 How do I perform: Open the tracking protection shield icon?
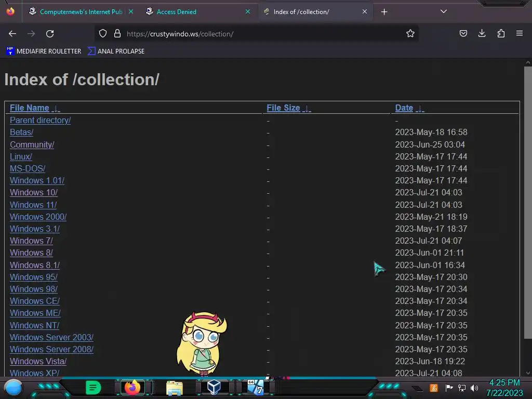click(103, 34)
